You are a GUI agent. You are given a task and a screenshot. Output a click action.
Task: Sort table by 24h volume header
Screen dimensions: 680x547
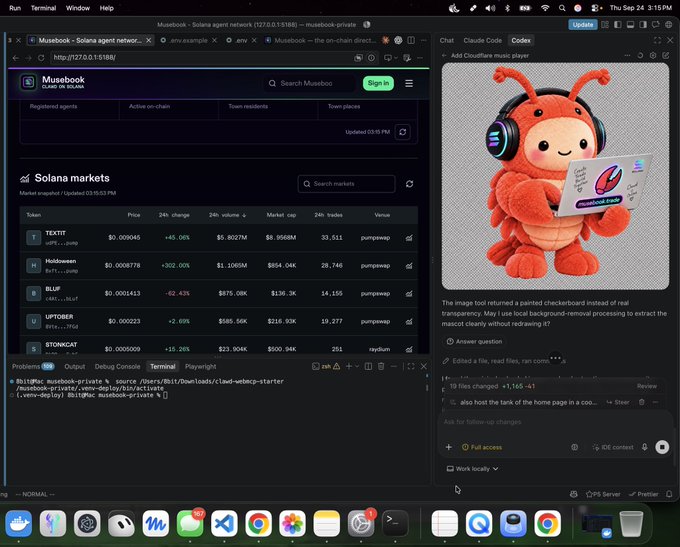227,215
